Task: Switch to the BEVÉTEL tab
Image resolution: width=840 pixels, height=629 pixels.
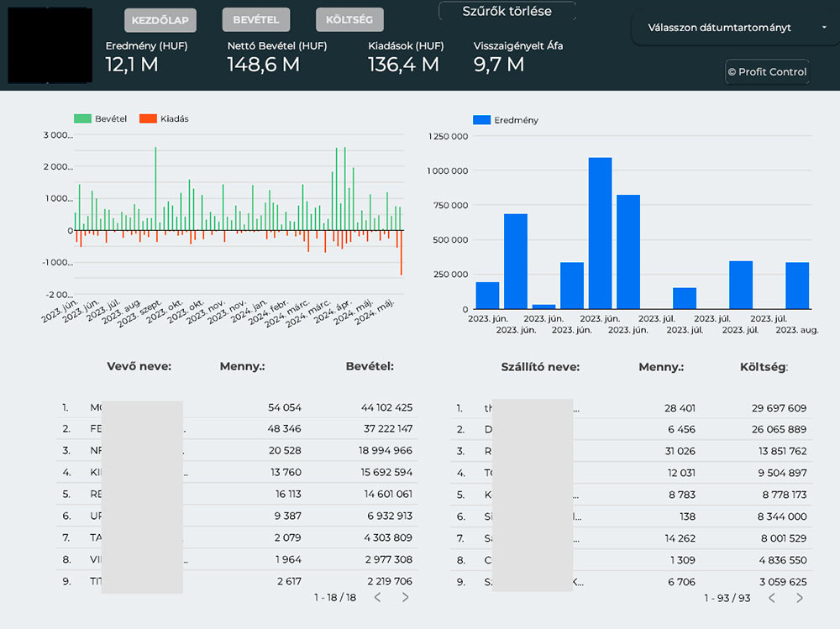Action: (256, 19)
